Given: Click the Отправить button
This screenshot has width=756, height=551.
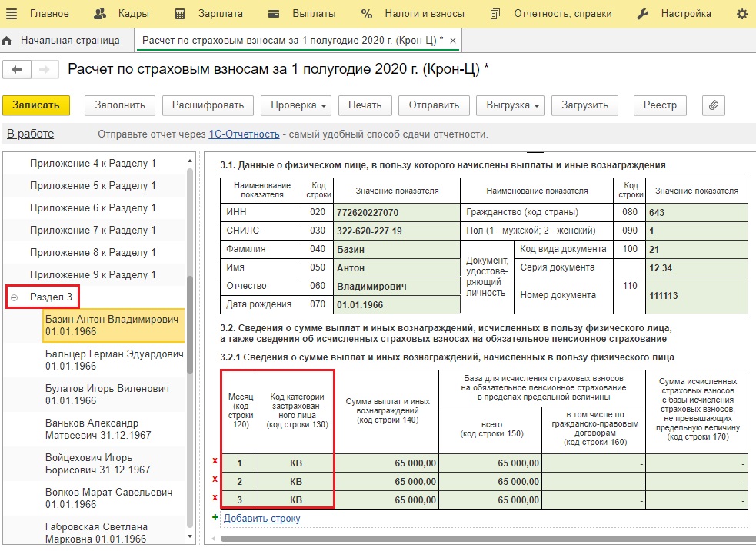Looking at the screenshot, I should click(x=434, y=105).
